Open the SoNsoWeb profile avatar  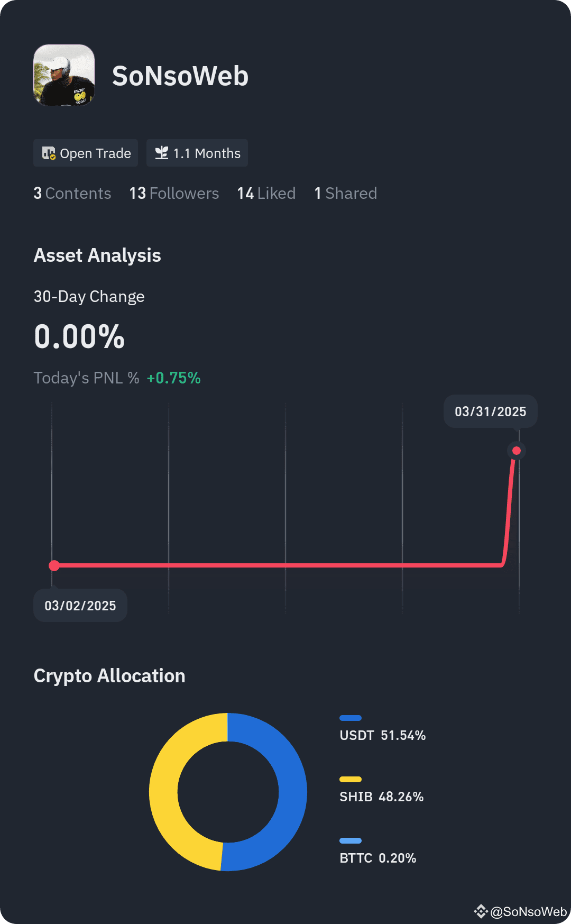coord(64,75)
